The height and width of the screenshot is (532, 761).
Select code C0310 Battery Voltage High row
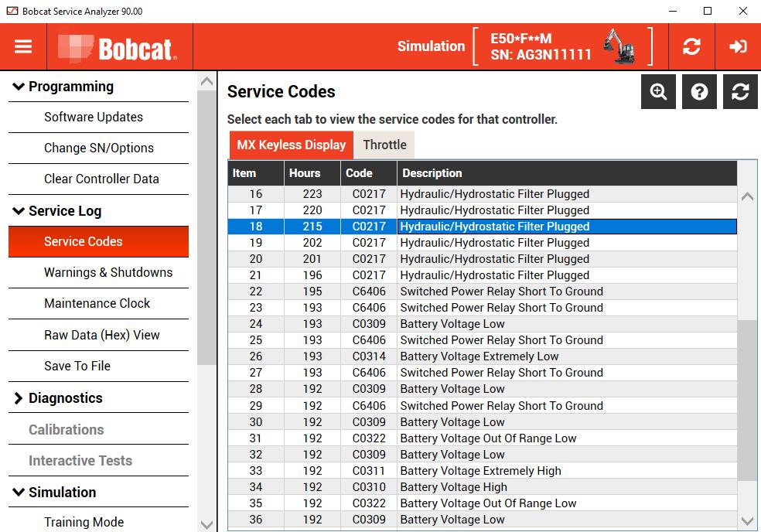483,487
